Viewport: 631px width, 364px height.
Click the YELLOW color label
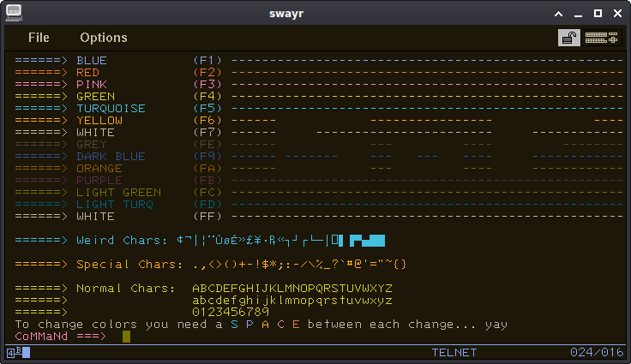tap(99, 120)
